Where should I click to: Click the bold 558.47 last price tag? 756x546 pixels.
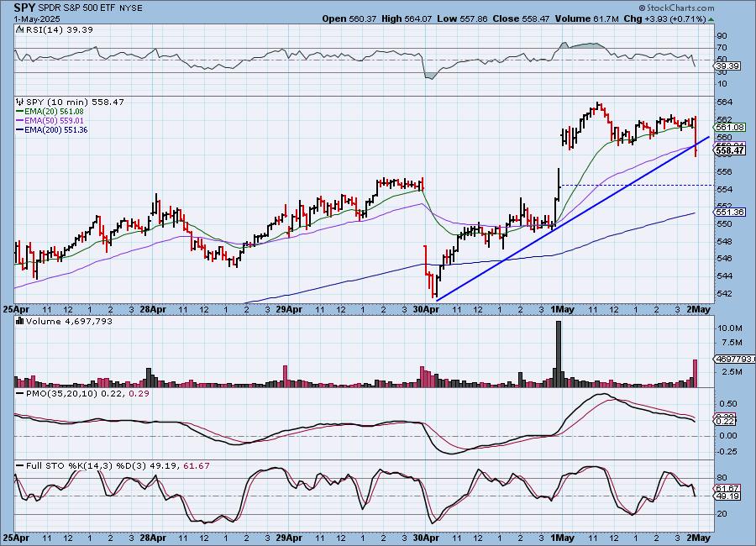pos(731,150)
